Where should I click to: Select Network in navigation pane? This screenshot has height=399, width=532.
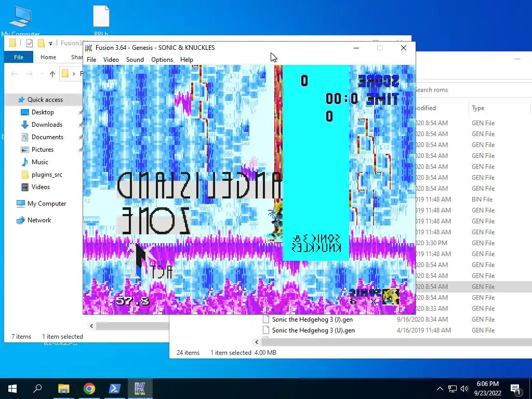point(39,220)
